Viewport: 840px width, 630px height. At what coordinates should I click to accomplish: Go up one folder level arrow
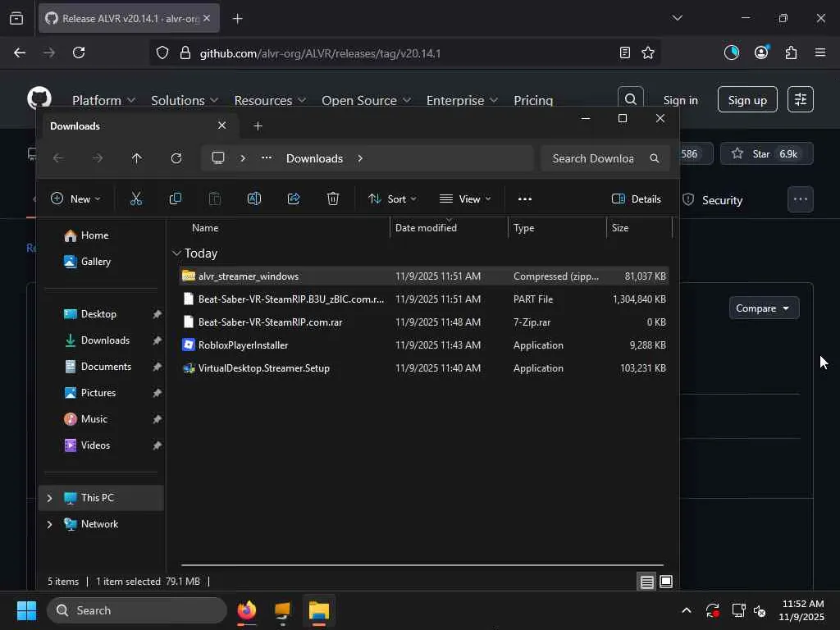(137, 158)
